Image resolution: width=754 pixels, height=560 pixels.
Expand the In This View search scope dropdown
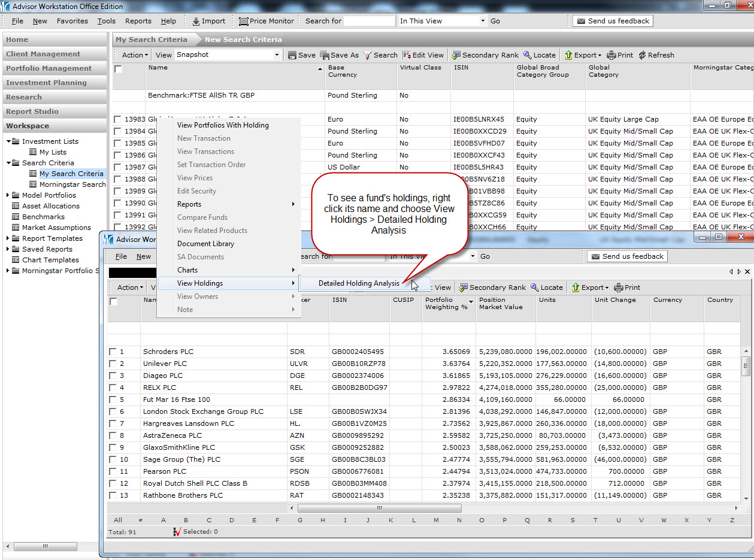483,21
